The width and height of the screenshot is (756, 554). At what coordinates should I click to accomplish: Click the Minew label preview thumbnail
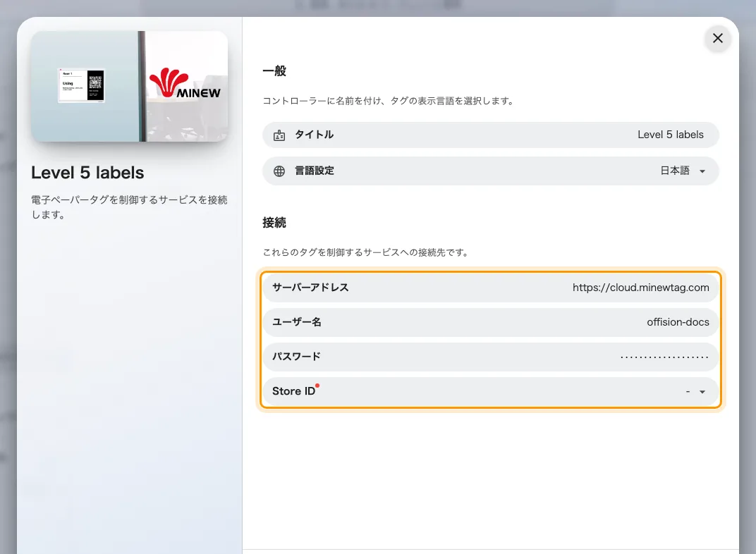point(129,86)
